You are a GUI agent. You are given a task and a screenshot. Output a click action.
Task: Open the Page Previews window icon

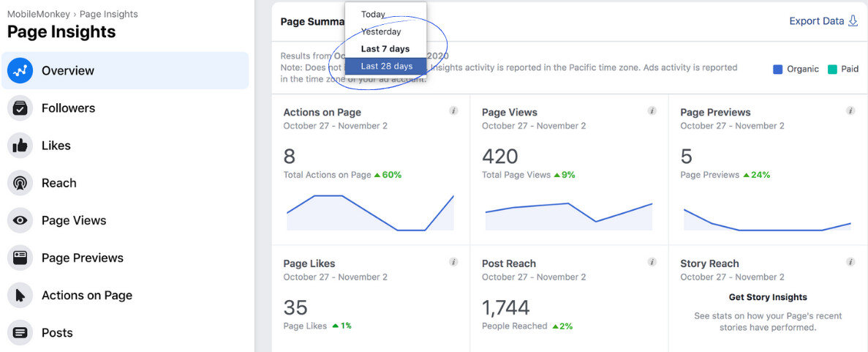20,258
